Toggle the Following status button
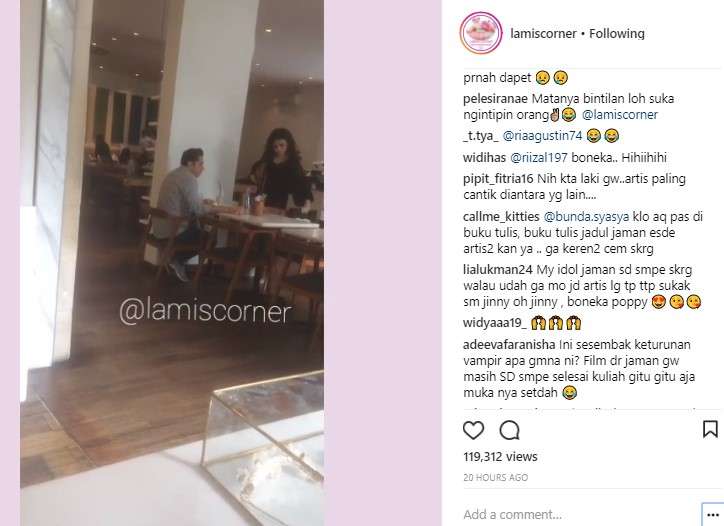 pyautogui.click(x=616, y=34)
